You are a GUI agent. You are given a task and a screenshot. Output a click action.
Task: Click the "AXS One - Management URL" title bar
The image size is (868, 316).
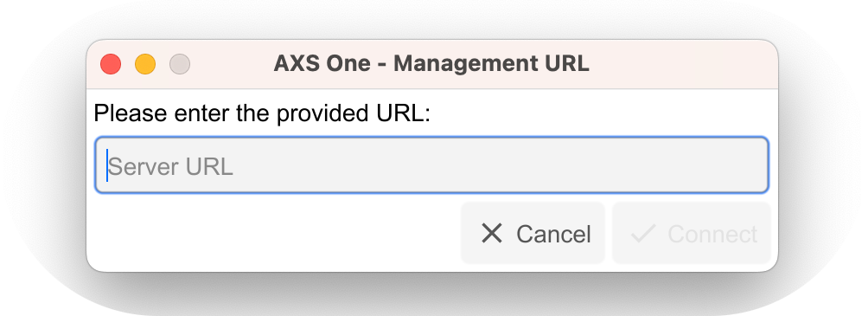431,64
